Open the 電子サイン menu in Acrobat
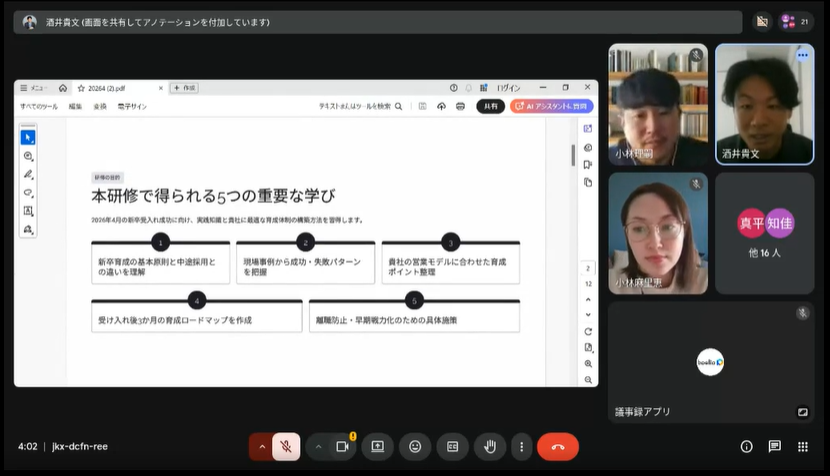The height and width of the screenshot is (476, 830). click(132, 106)
